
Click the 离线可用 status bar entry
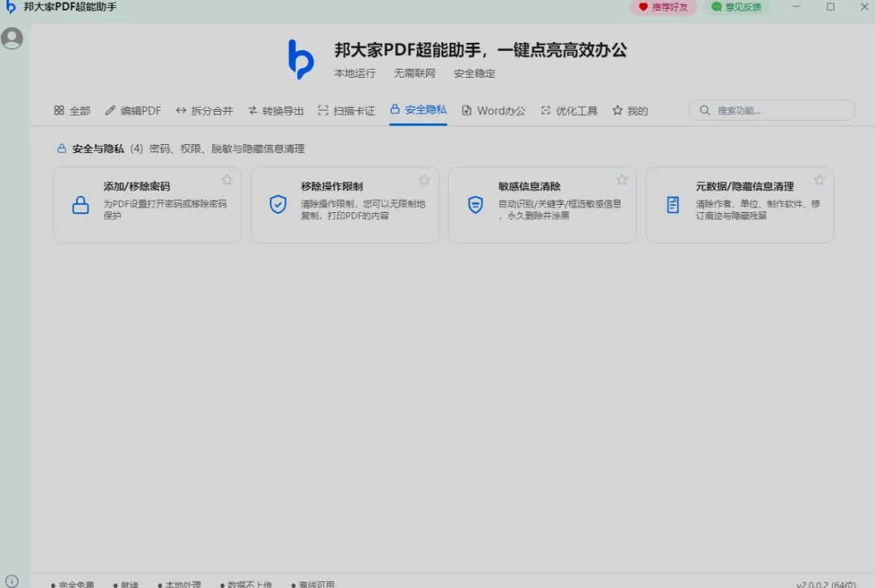(313, 584)
